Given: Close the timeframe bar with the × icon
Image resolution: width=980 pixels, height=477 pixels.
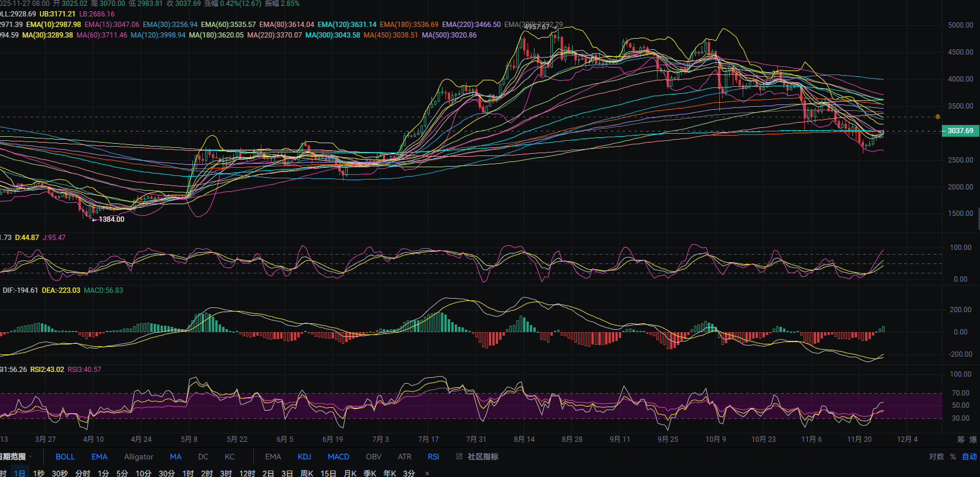Looking at the screenshot, I should [427, 473].
